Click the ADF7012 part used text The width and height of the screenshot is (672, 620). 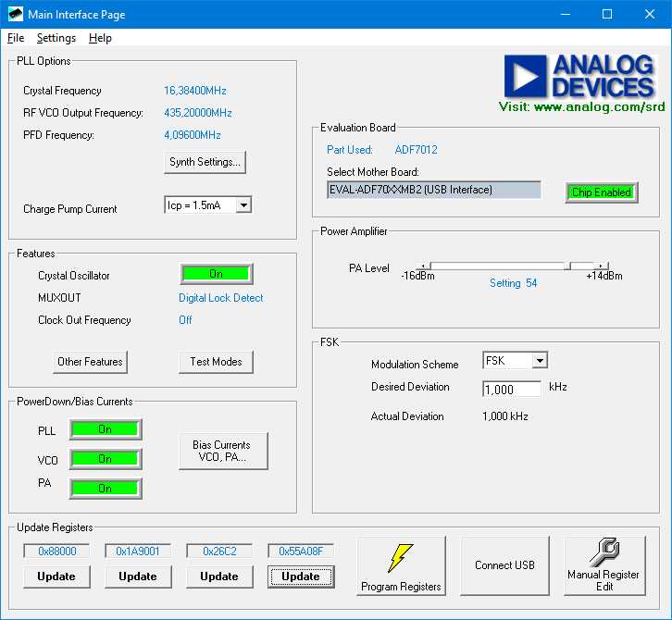pyautogui.click(x=417, y=150)
